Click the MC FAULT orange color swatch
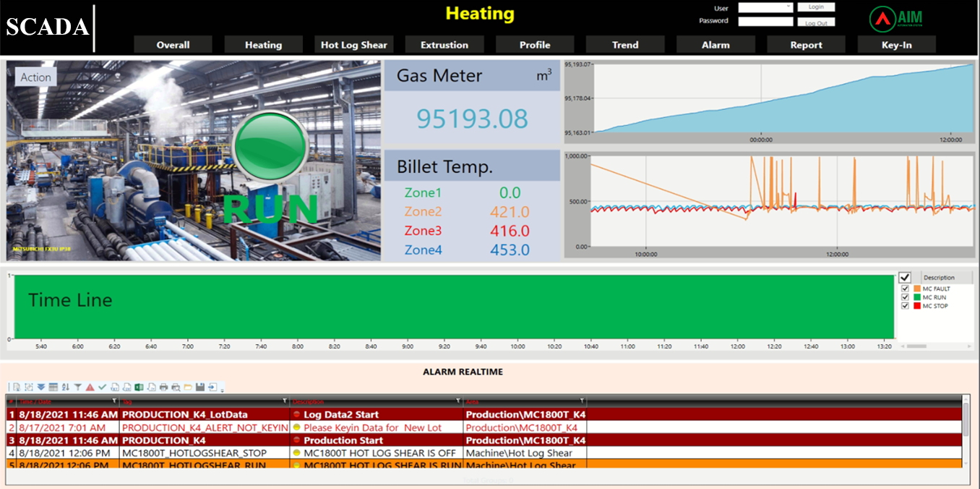This screenshot has width=980, height=489. [917, 289]
